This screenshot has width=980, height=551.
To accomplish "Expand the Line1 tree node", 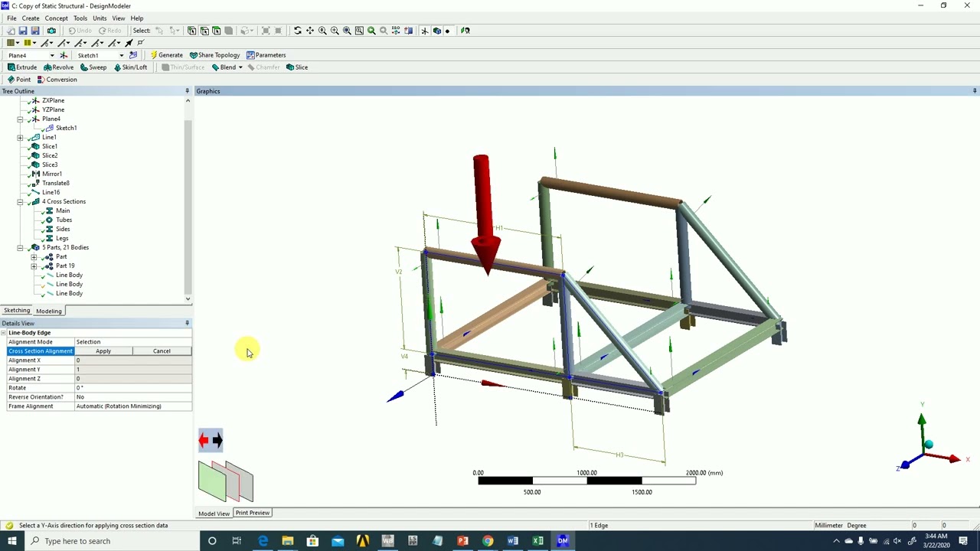I will click(21, 137).
